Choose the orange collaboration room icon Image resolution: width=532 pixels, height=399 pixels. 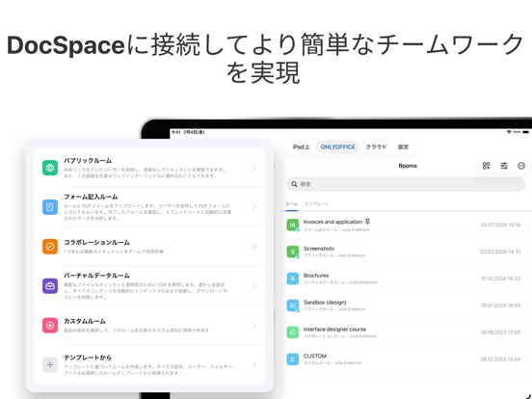[50, 247]
